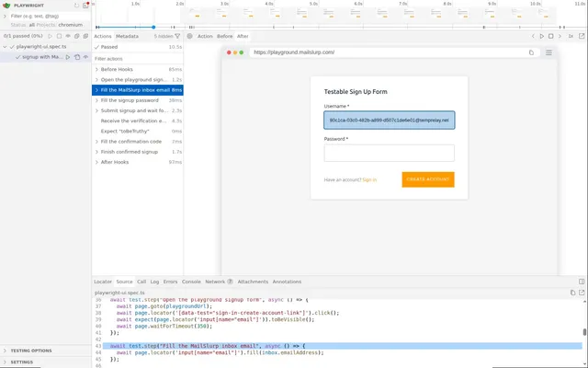The height and width of the screenshot is (368, 588).
Task: Open the Annotations tab
Action: coord(287,282)
